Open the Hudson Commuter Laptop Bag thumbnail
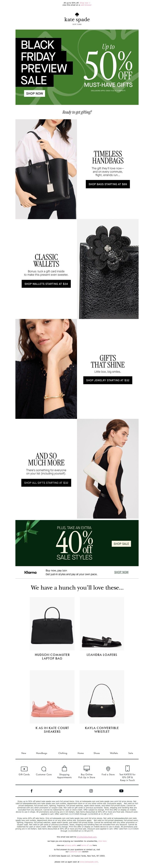154x868 pixels. click(52, 624)
